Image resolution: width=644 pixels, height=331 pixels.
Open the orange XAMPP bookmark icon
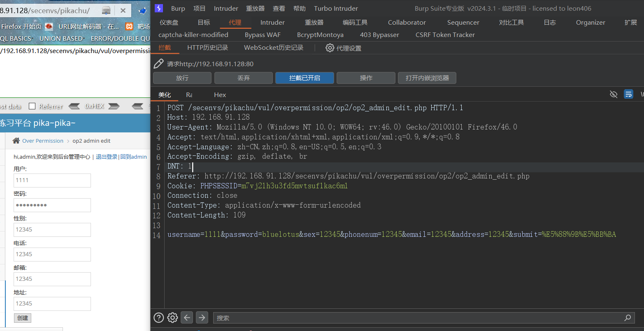pos(129,26)
